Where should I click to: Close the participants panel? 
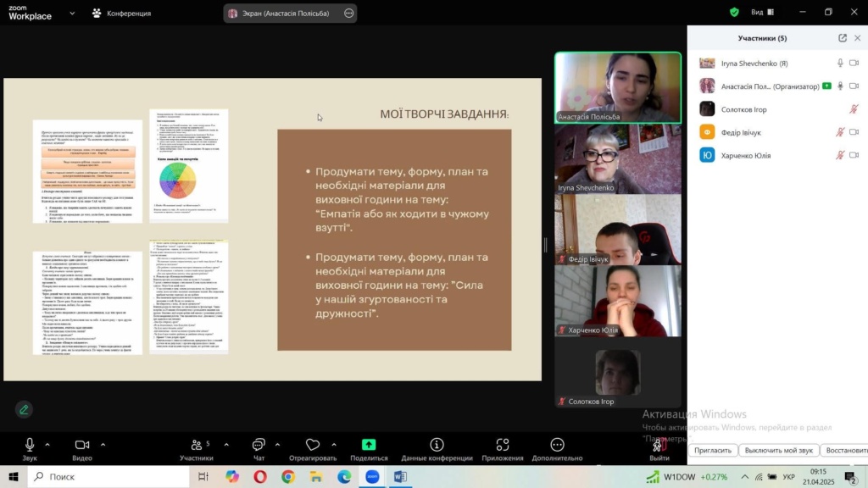858,37
